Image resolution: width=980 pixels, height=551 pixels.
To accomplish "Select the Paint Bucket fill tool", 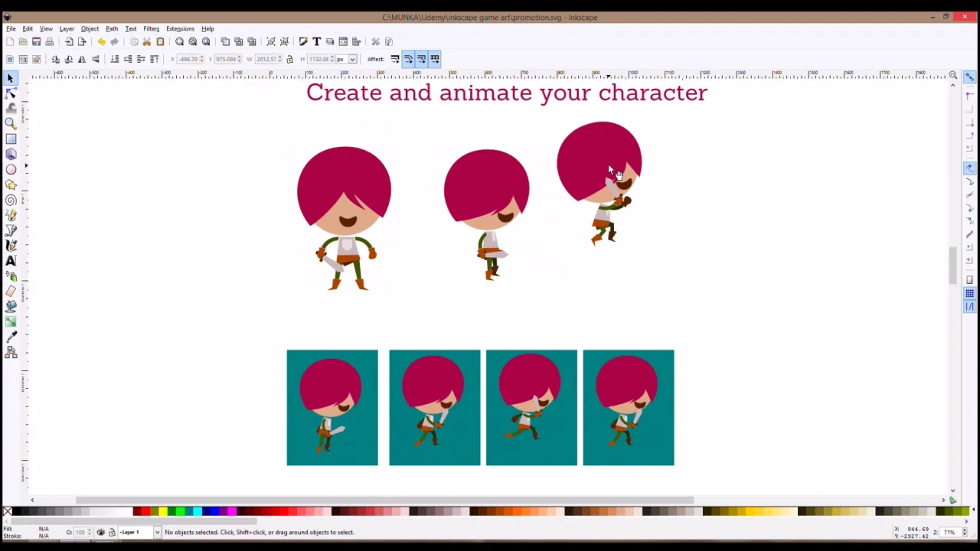I will (11, 307).
